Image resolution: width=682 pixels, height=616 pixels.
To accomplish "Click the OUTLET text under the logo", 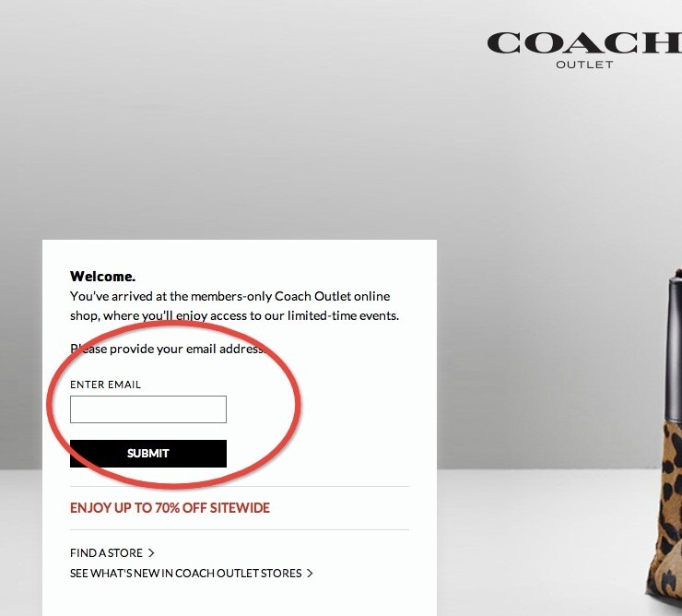I will tap(584, 65).
